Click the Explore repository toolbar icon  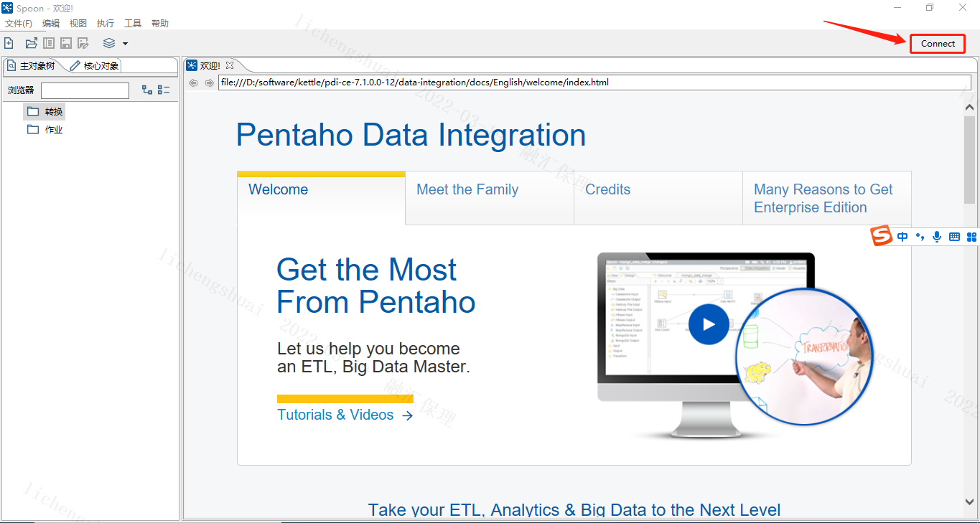pos(49,43)
